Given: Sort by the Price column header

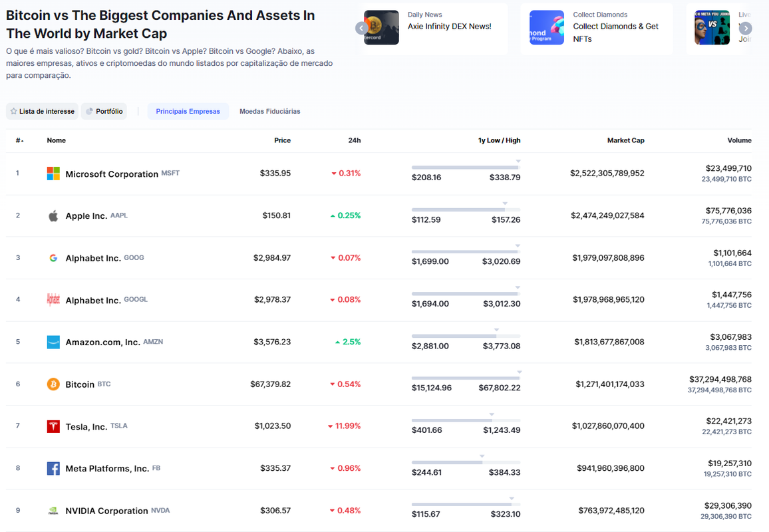Looking at the screenshot, I should click(x=283, y=140).
